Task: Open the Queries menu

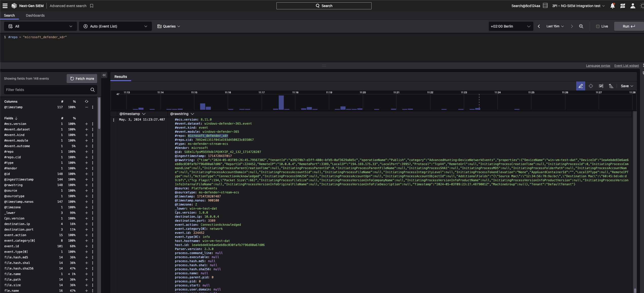Action: click(x=169, y=26)
